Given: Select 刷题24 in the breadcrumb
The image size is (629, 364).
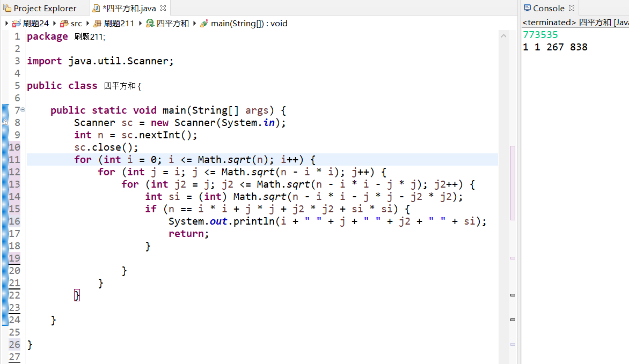Looking at the screenshot, I should 36,24.
